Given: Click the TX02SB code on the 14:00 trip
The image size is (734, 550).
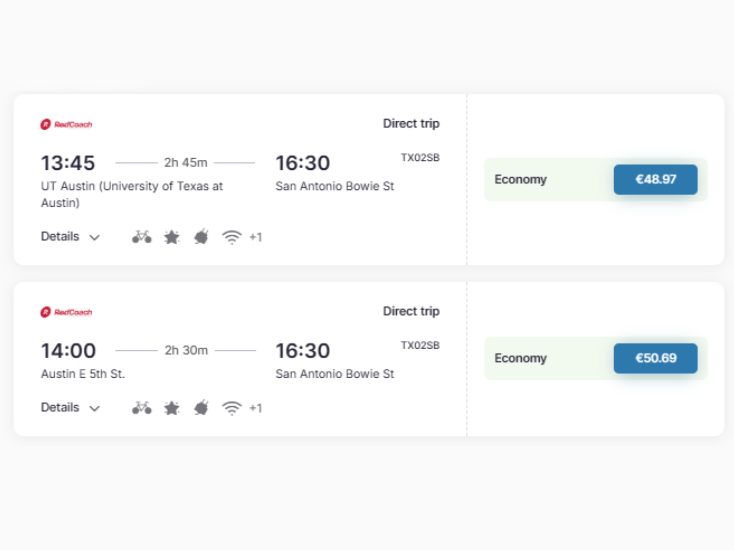Looking at the screenshot, I should [420, 345].
